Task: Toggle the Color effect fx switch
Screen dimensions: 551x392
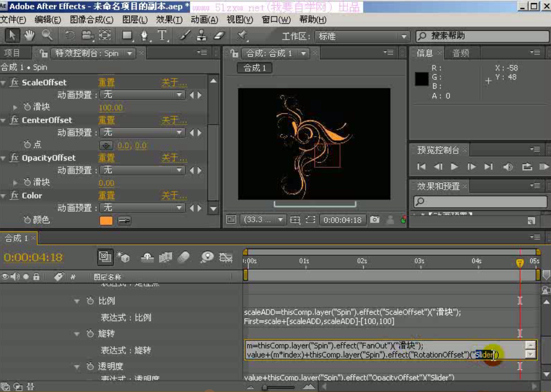Action: 14,196
